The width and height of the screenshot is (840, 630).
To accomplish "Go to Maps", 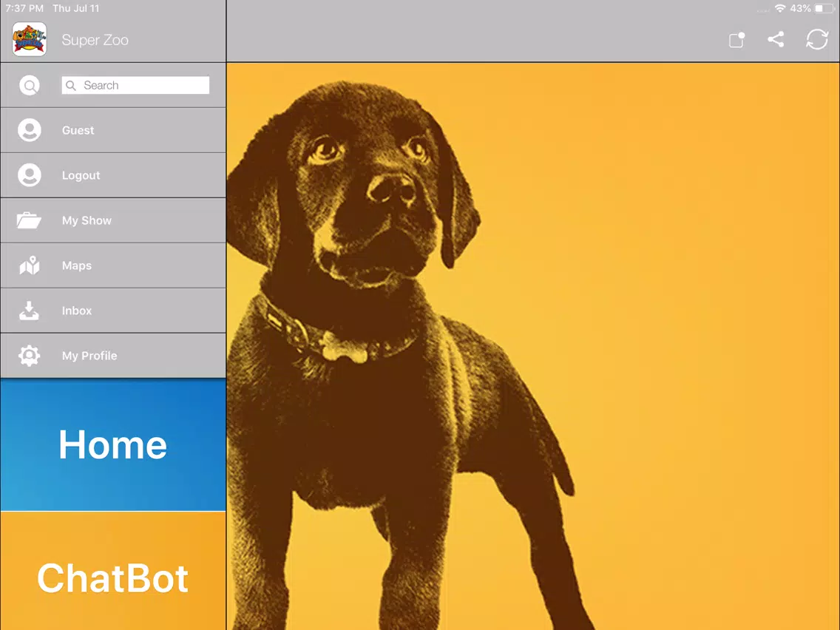I will click(113, 265).
